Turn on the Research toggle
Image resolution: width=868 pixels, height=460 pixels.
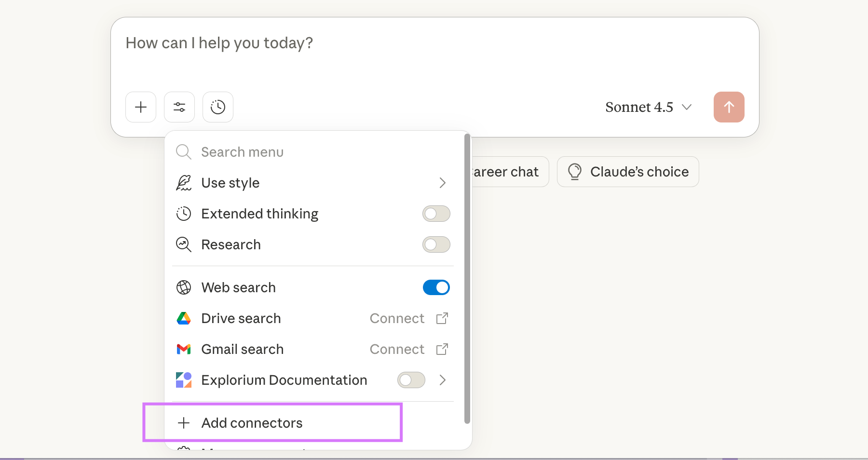coord(436,244)
